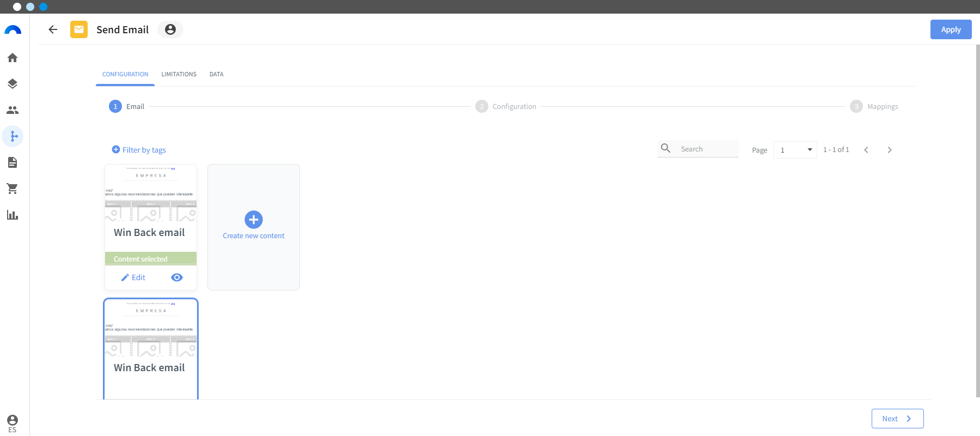This screenshot has width=980, height=436.
Task: Open the Home section in the sidebar
Action: point(13,58)
